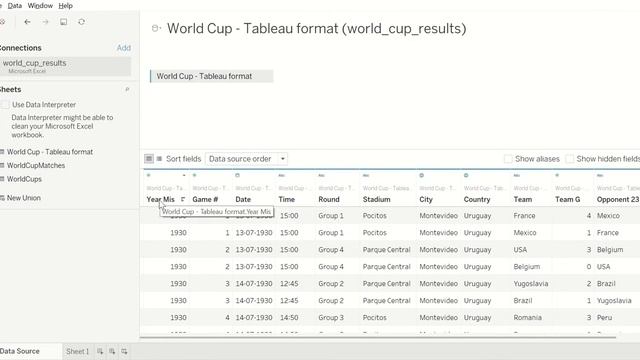Screen dimensions: 640x360
Task: Click the search sheets magnifier icon
Action: point(127,89)
